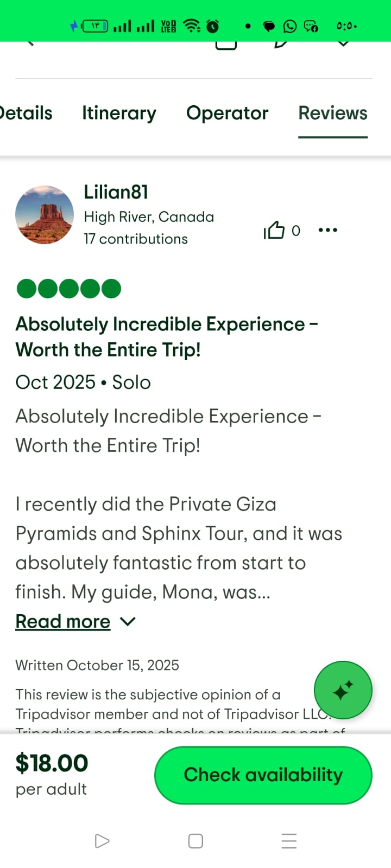This screenshot has width=391, height=868.
Task: Switch to the Itinerary tab
Action: 119,113
